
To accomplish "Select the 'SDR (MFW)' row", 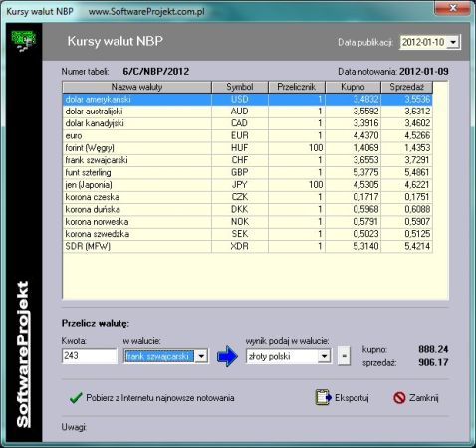I will 247,246.
